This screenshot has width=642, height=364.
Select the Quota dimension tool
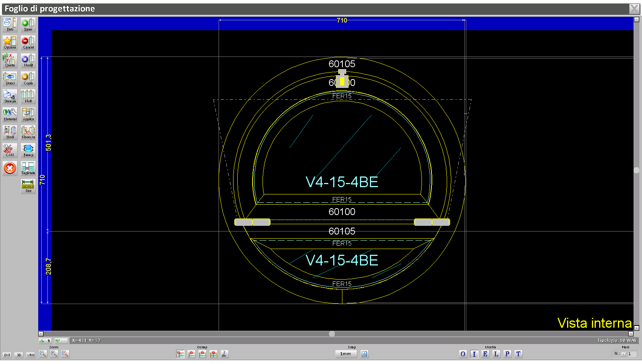tap(10, 61)
